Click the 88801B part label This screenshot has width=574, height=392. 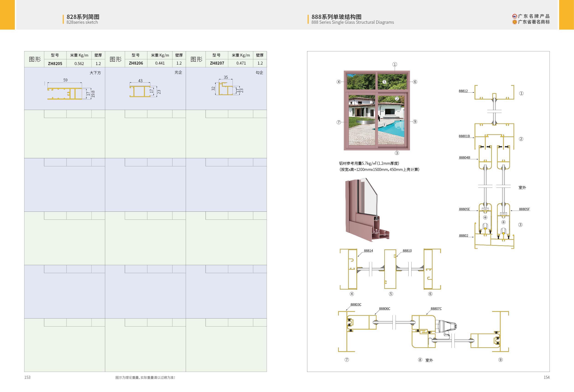pos(464,136)
